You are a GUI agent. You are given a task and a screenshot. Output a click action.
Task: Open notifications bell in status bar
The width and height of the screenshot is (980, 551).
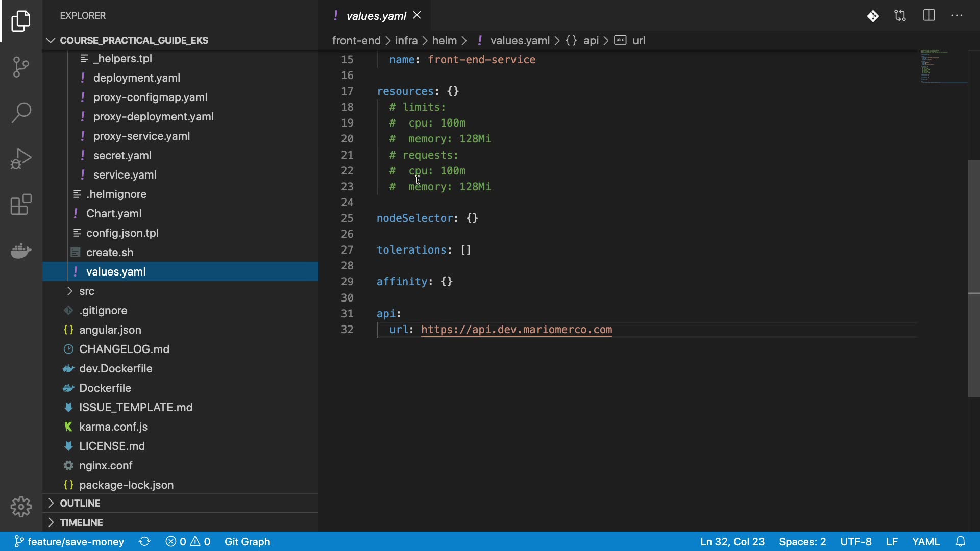tap(960, 541)
